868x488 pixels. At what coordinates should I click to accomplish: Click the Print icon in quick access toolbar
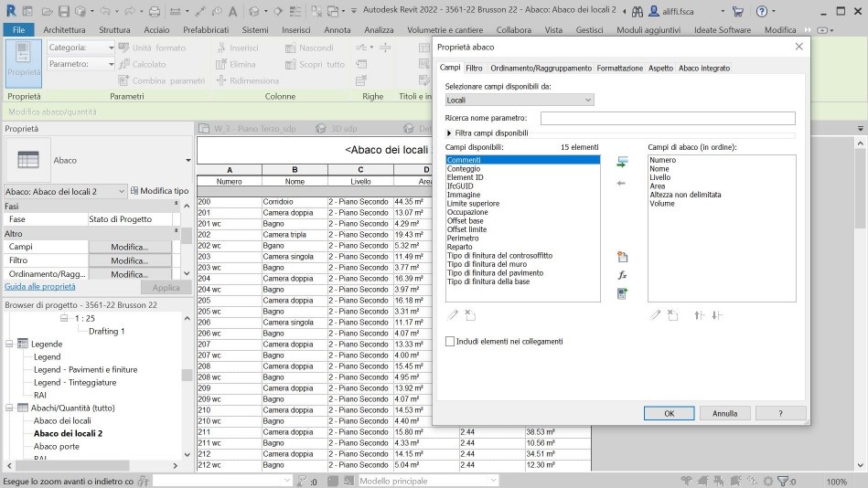pos(154,12)
